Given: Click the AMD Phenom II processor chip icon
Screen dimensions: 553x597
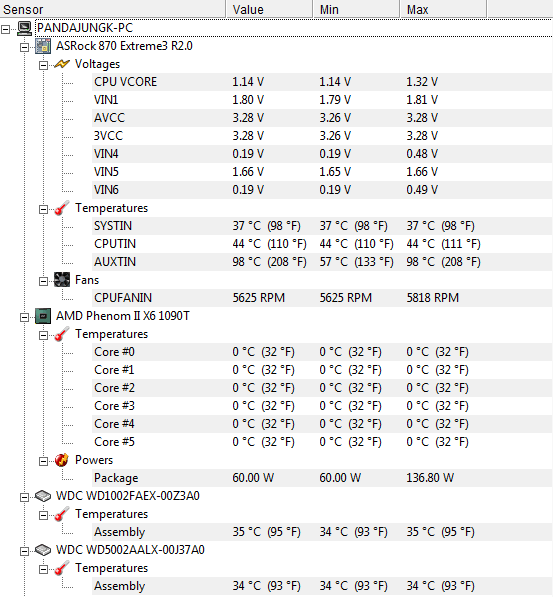Looking at the screenshot, I should pyautogui.click(x=43, y=316).
